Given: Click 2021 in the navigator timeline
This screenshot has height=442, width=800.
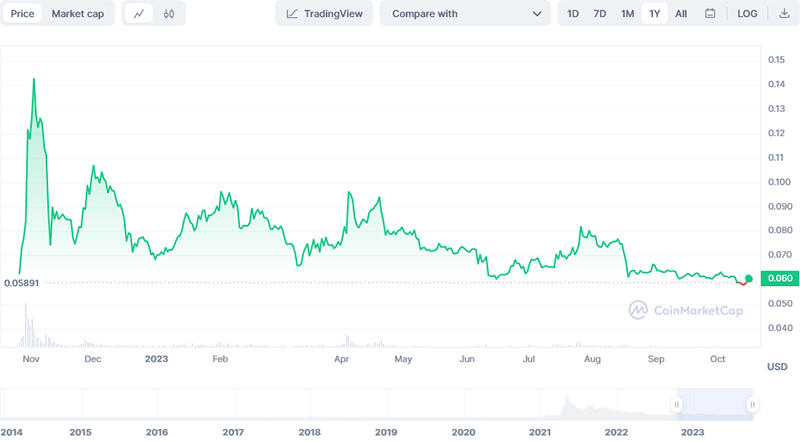Looking at the screenshot, I should (540, 432).
